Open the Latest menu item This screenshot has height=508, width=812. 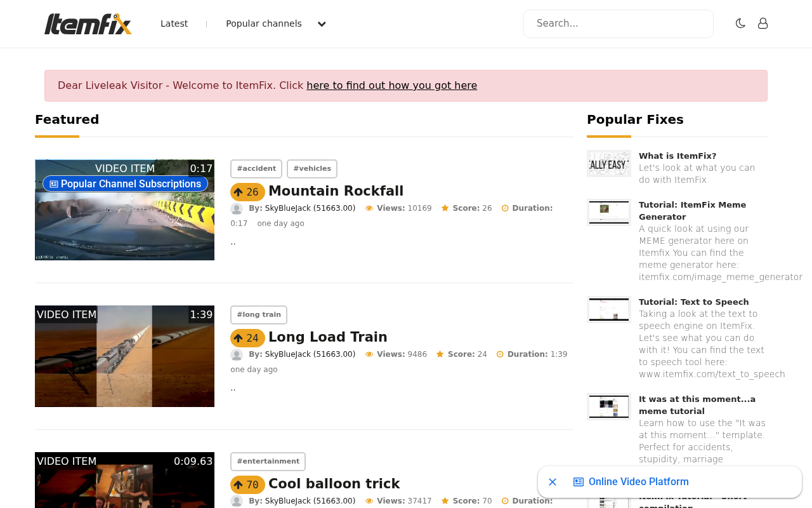coord(174,23)
